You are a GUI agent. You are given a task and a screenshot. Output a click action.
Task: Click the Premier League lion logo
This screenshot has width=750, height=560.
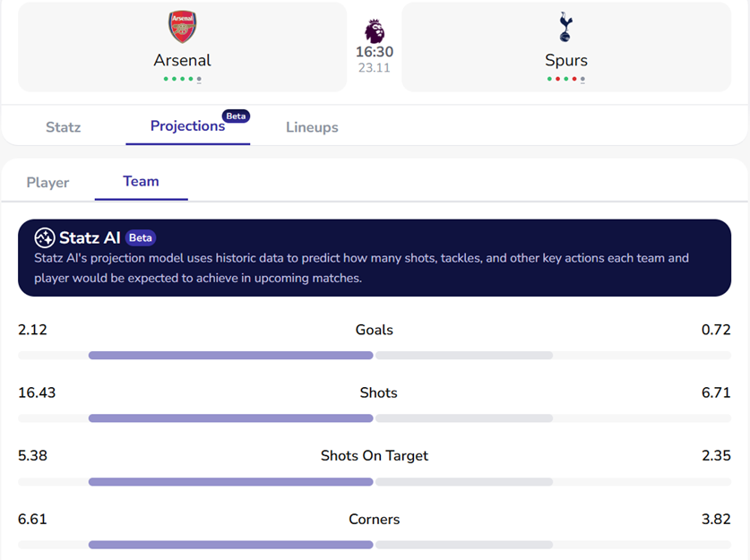[x=374, y=31]
